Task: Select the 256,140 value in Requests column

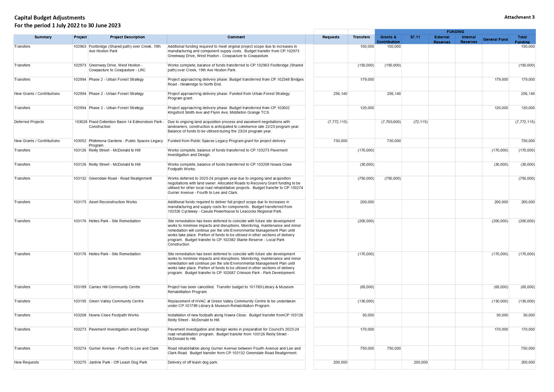Action: [340, 94]
